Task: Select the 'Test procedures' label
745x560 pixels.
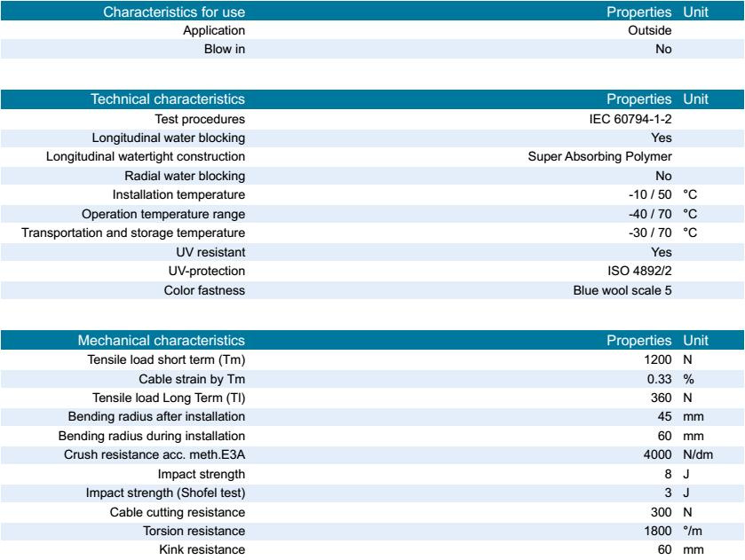Action: pos(200,119)
